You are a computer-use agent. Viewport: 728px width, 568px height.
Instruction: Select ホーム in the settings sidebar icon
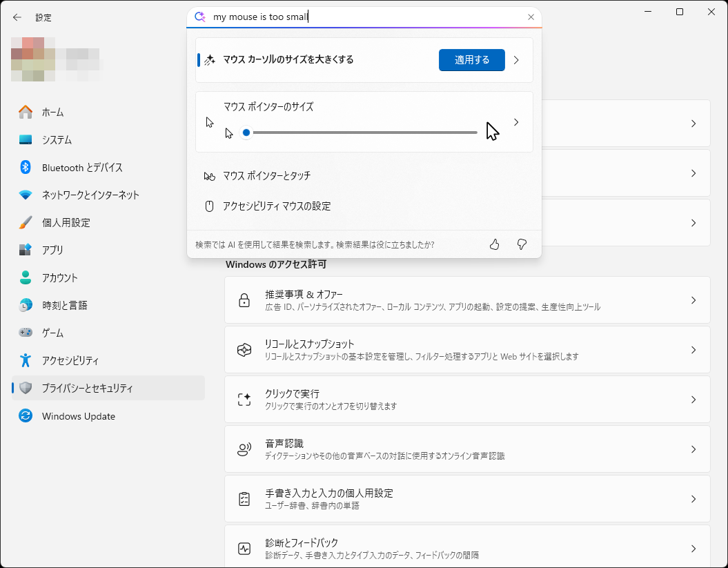click(x=25, y=112)
